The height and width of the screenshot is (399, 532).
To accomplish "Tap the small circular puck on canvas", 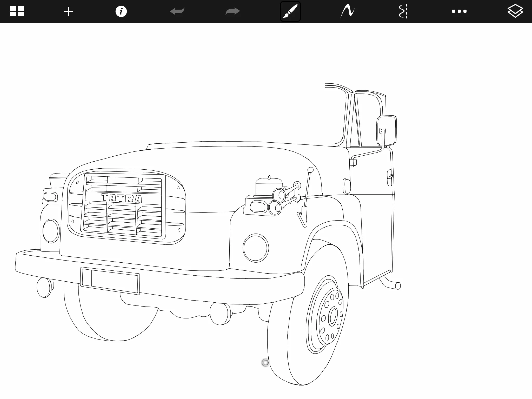I will tap(265, 363).
